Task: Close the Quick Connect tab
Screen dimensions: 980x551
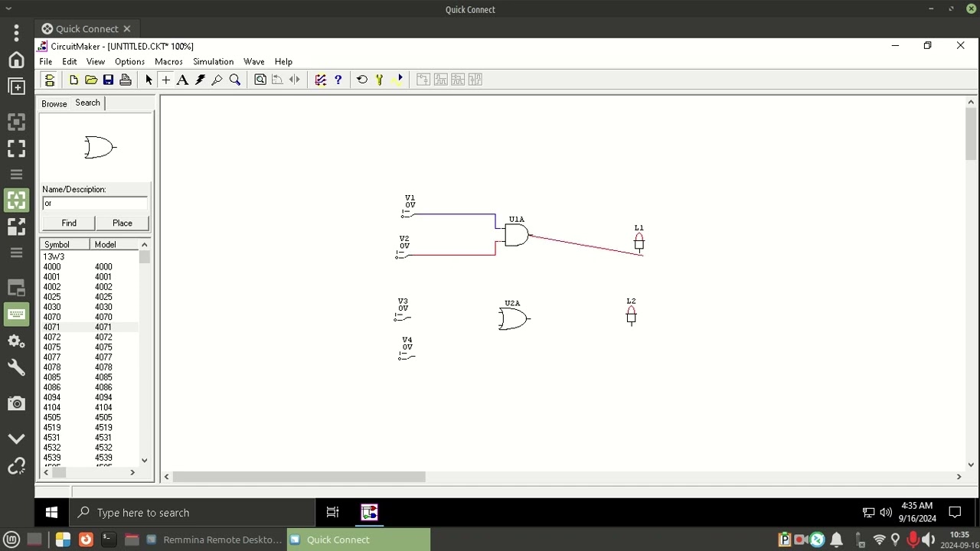Action: (x=126, y=29)
